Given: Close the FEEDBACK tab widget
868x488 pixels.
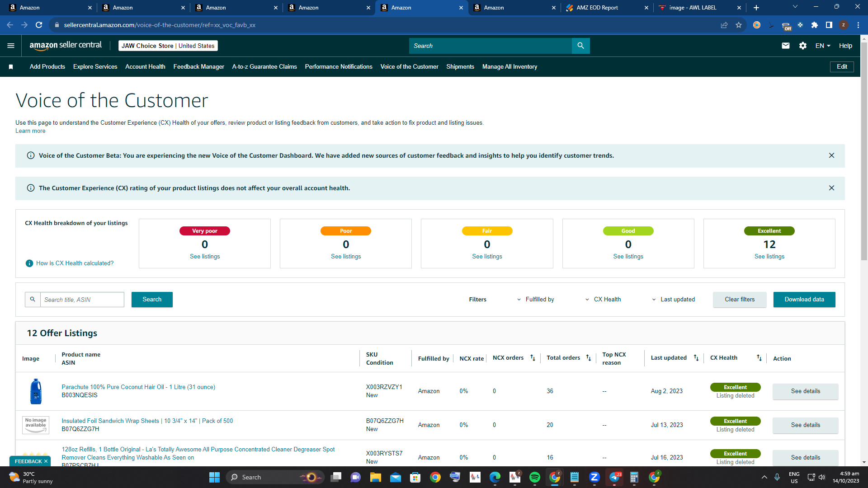Looking at the screenshot, I should [x=46, y=461].
